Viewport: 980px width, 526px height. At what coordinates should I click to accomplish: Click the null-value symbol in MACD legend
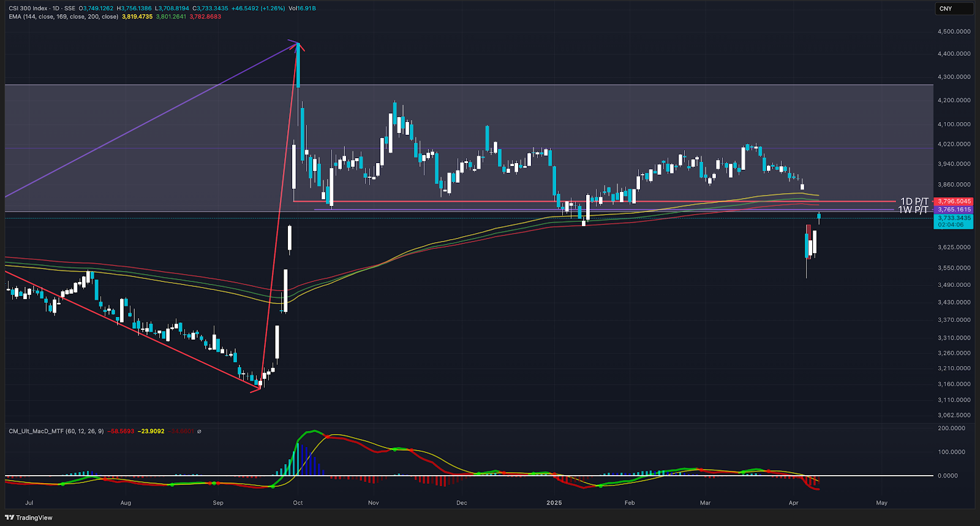(x=199, y=431)
